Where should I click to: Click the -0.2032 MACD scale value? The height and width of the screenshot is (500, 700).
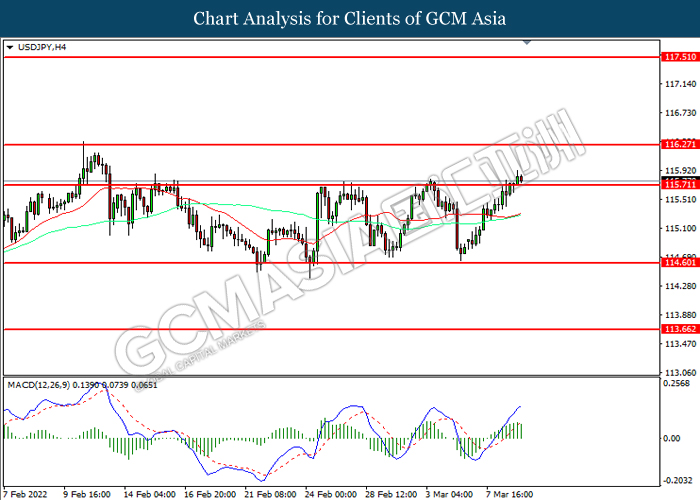(678, 480)
